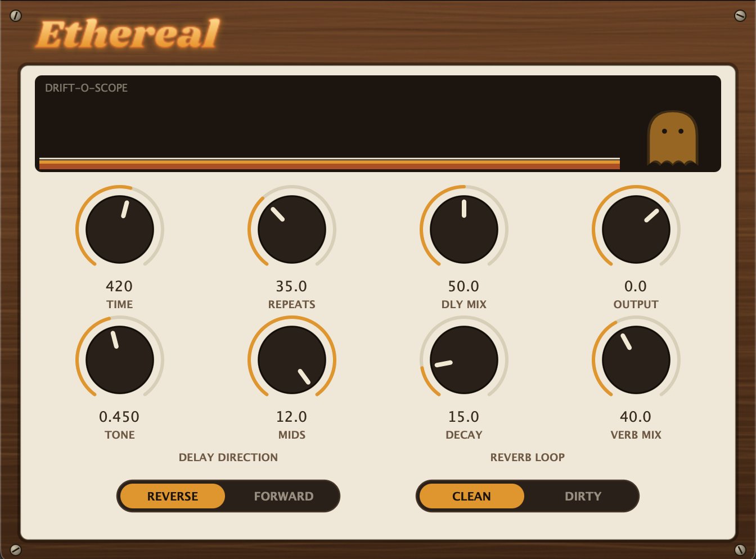The width and height of the screenshot is (756, 559).
Task: Click the DECAY label text
Action: tap(464, 435)
